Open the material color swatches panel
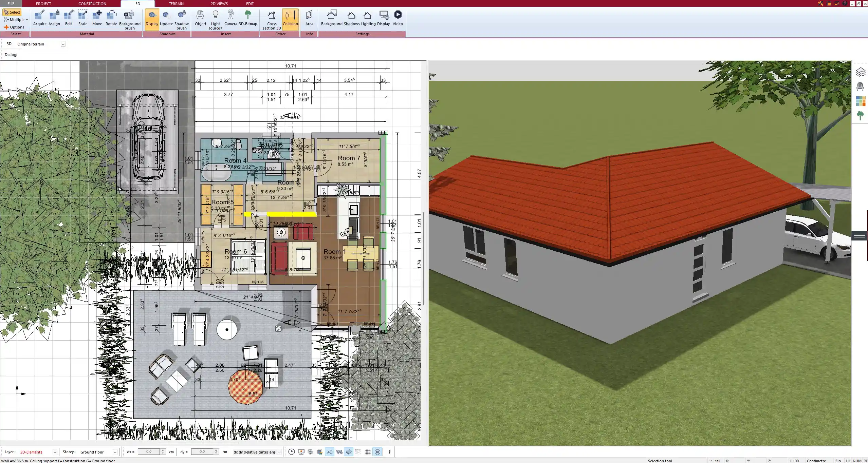 [x=861, y=101]
